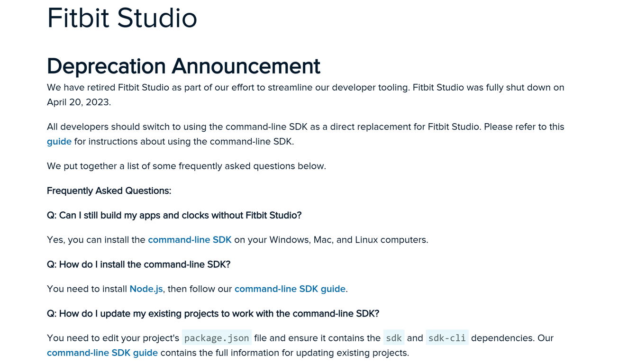
Task: Click the "You need to edit your project's" text
Action: [x=113, y=338]
